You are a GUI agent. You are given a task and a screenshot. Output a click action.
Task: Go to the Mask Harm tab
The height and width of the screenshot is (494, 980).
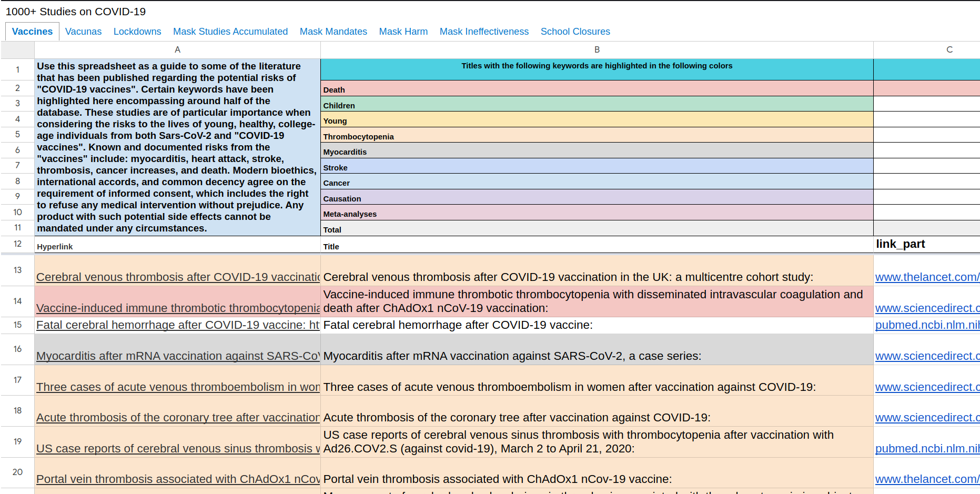403,32
